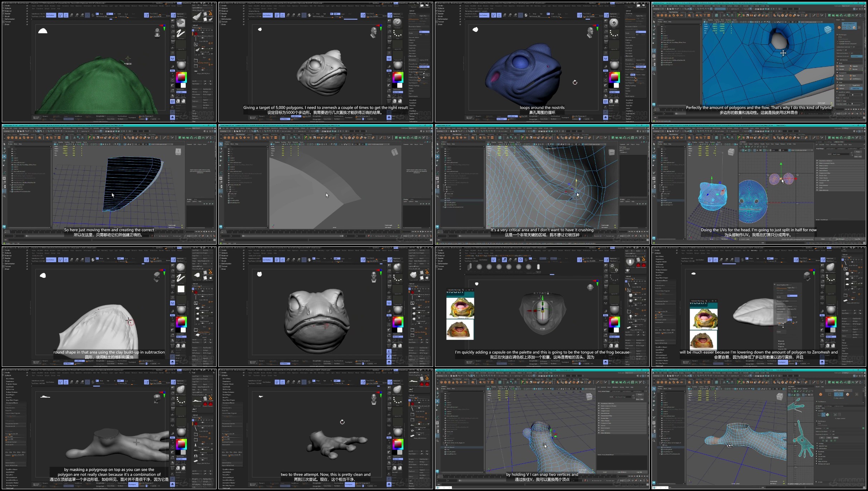Click magnifier search icon in UV head frame toolbox
This screenshot has height=491, width=868.
(x=654, y=196)
